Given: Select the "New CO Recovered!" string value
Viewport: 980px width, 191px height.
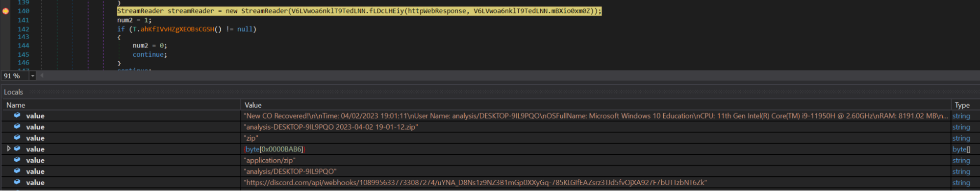Looking at the screenshot, I should pos(596,116).
